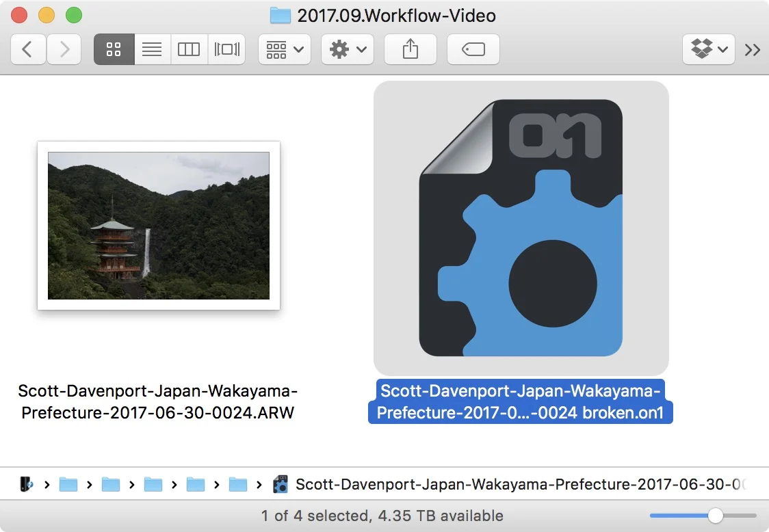Open the fifth folder in the path bar
The width and height of the screenshot is (769, 532).
238,484
